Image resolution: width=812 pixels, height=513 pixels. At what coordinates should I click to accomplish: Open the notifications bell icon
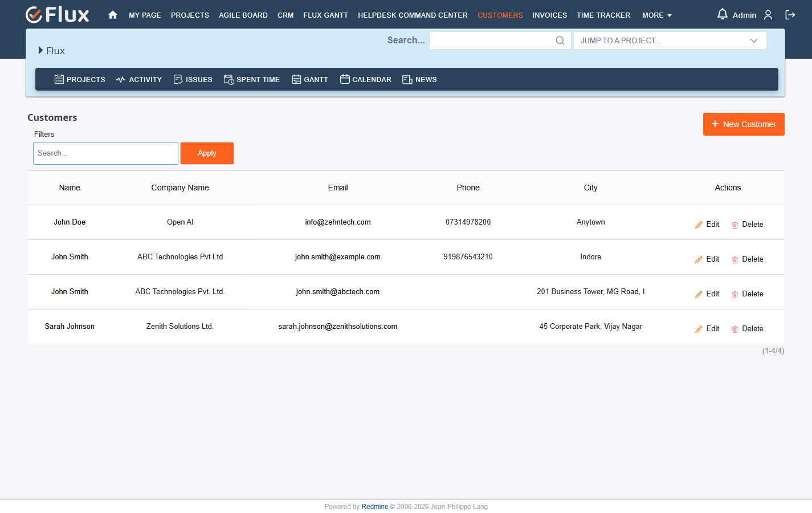pos(722,14)
